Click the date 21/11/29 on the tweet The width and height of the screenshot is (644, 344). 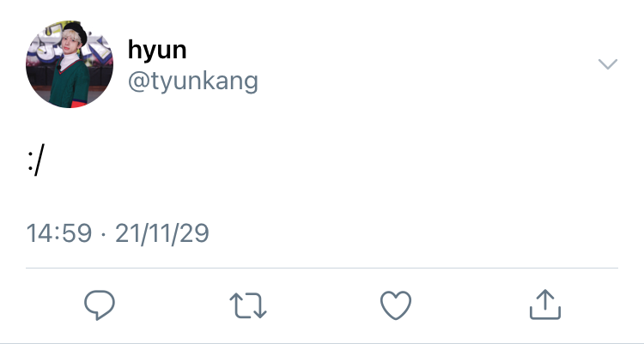click(162, 233)
